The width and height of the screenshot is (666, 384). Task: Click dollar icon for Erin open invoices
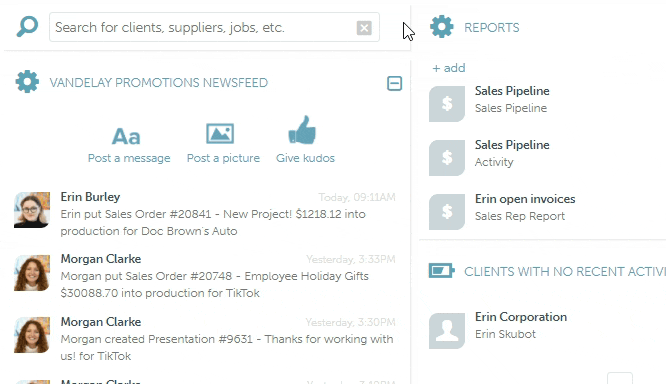coord(447,212)
